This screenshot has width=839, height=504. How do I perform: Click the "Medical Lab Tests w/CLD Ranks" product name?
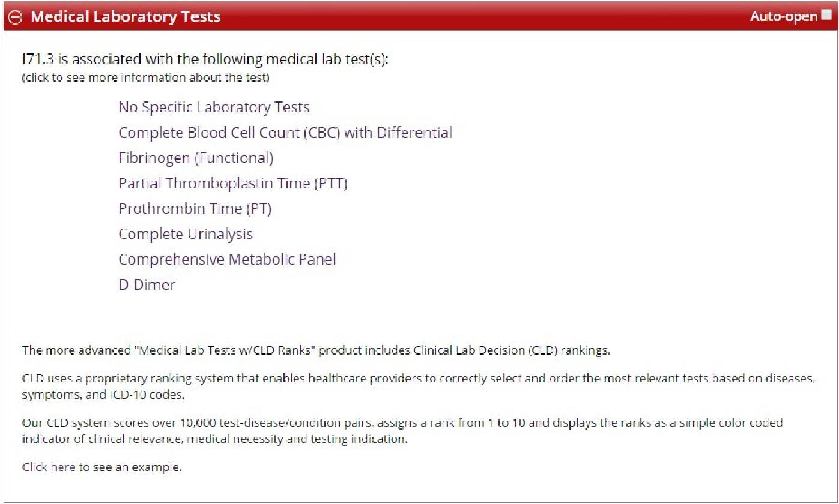[227, 350]
